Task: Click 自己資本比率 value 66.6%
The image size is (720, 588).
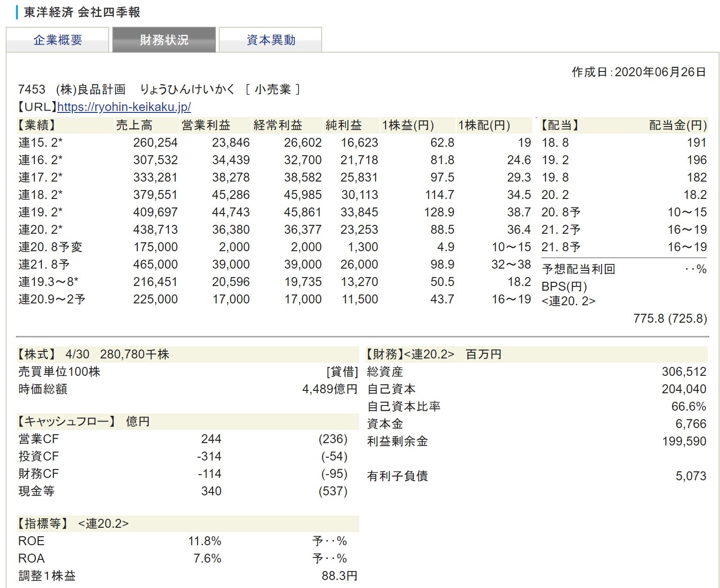Action: pos(689,406)
